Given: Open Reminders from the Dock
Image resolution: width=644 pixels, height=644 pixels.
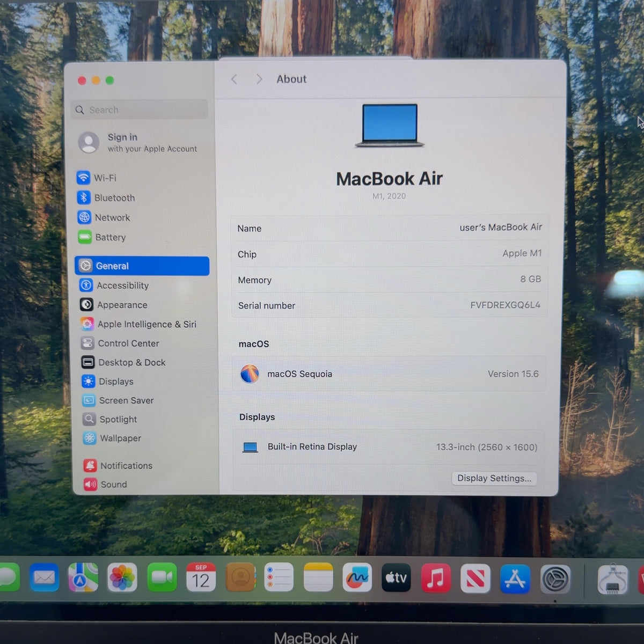Looking at the screenshot, I should pyautogui.click(x=279, y=577).
